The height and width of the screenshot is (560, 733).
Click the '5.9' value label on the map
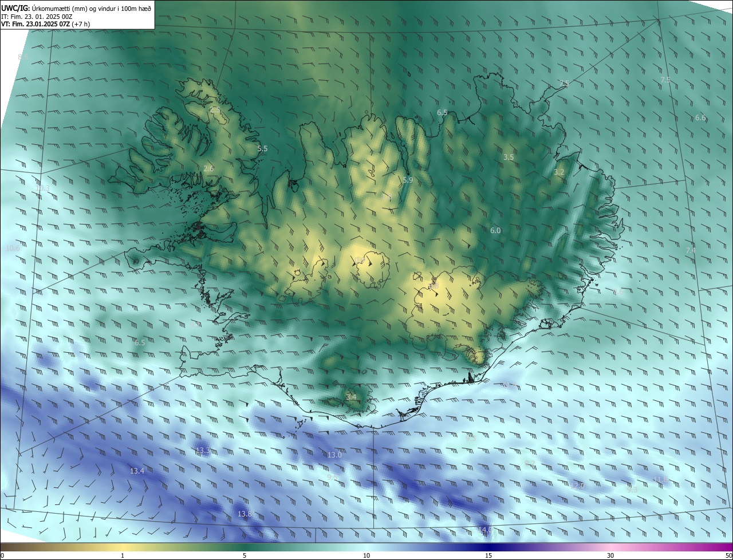pyautogui.click(x=408, y=180)
